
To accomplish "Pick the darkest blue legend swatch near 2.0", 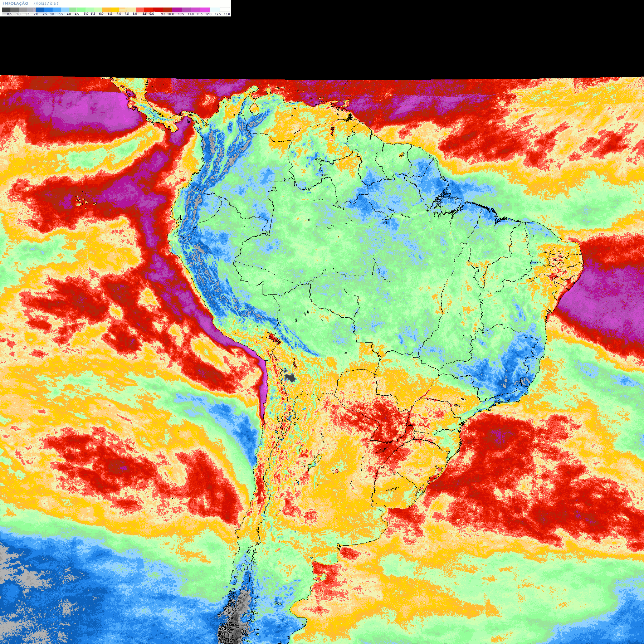I will coord(40,10).
